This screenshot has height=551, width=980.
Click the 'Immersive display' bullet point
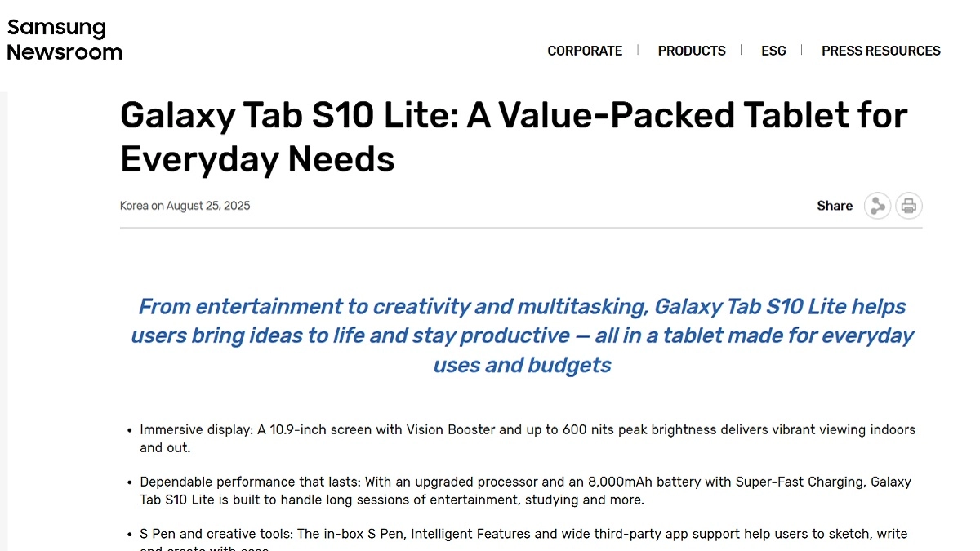coord(196,429)
